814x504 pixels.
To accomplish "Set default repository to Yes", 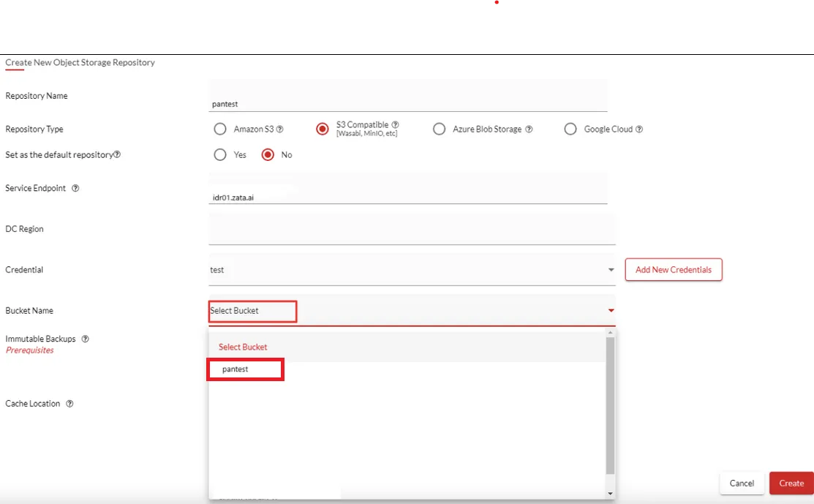I will point(220,154).
